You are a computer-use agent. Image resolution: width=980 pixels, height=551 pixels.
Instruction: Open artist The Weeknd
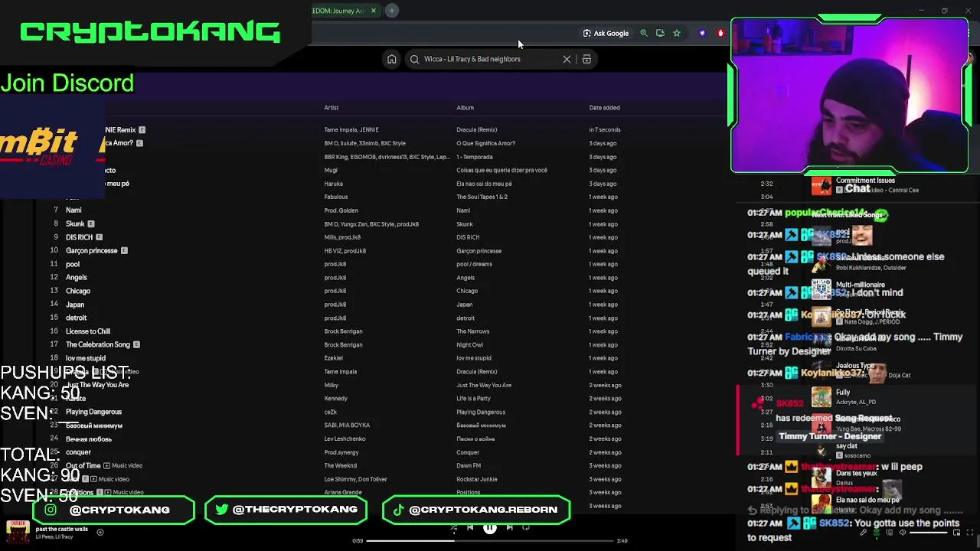pos(340,465)
